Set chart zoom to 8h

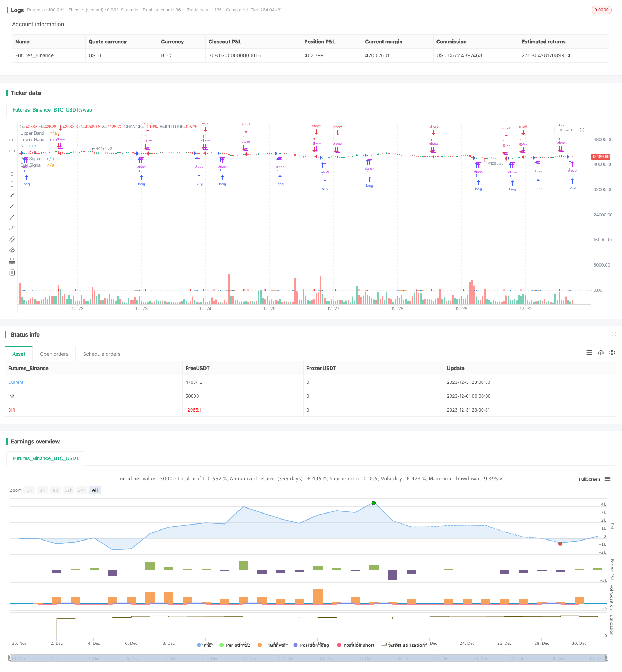(55, 490)
